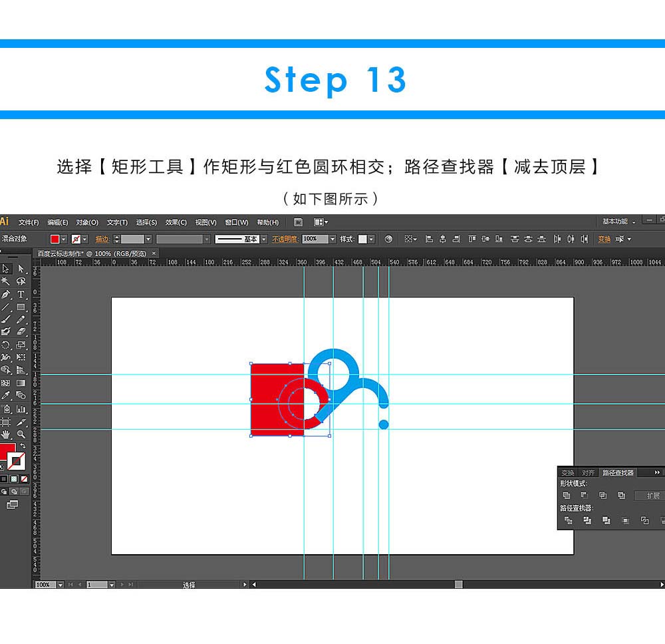
Task: Reset to default fill and stroke
Action: click(x=2, y=467)
